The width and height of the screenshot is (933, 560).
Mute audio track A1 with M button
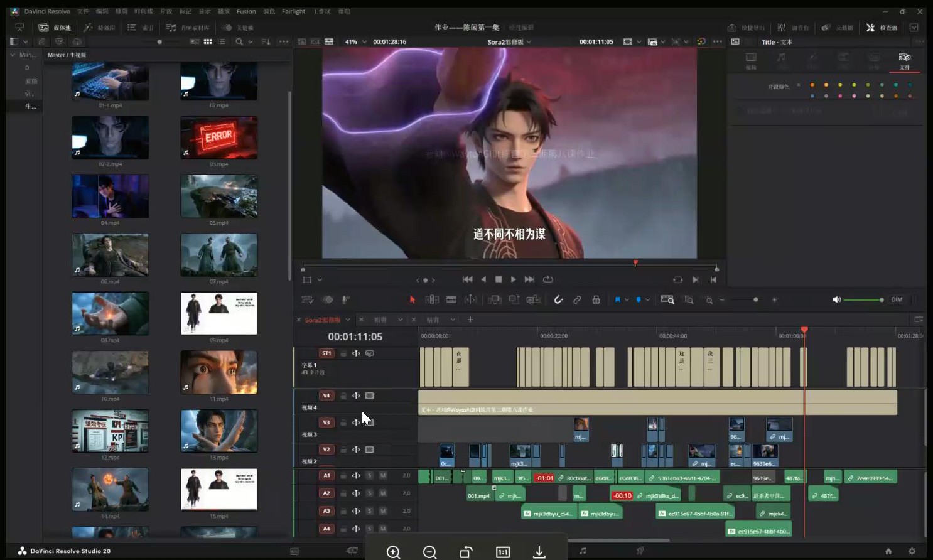pos(383,475)
